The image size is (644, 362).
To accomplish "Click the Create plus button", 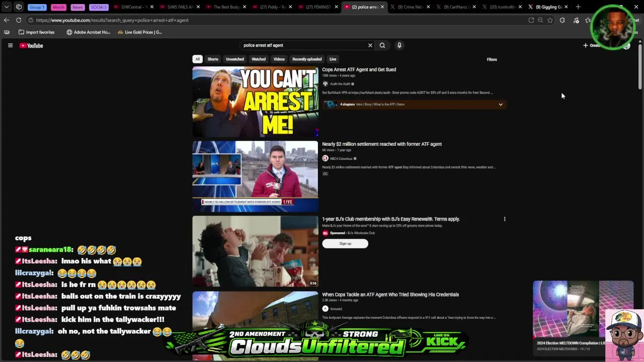I will [x=592, y=45].
